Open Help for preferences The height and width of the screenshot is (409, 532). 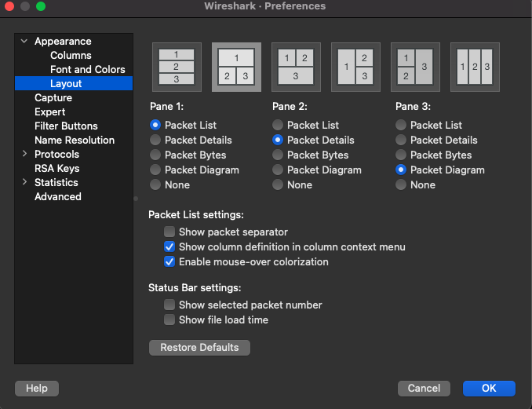(37, 389)
